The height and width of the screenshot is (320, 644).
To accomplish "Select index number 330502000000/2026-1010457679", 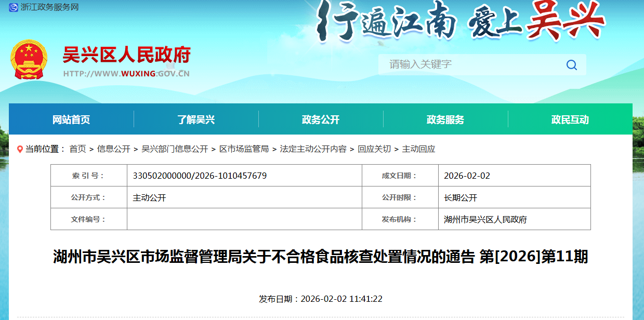I will 200,176.
